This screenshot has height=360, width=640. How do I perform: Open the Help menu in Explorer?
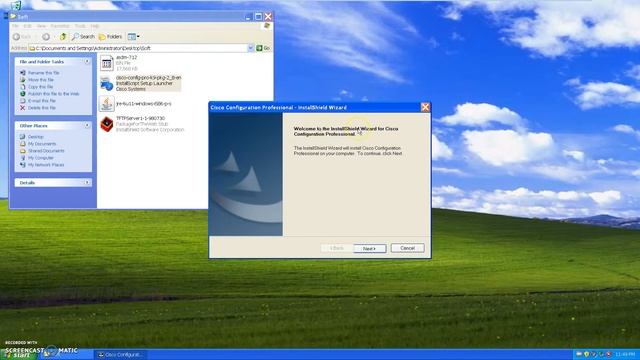click(95, 26)
